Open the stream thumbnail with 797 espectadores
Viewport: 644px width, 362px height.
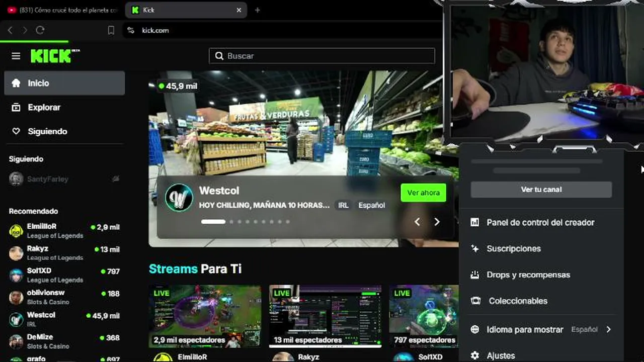[x=424, y=316]
